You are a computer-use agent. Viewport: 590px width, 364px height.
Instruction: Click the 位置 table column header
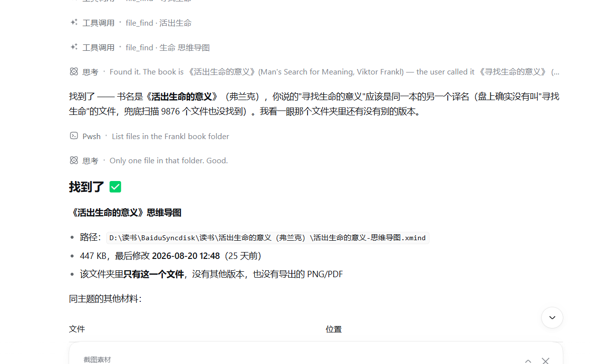[333, 329]
